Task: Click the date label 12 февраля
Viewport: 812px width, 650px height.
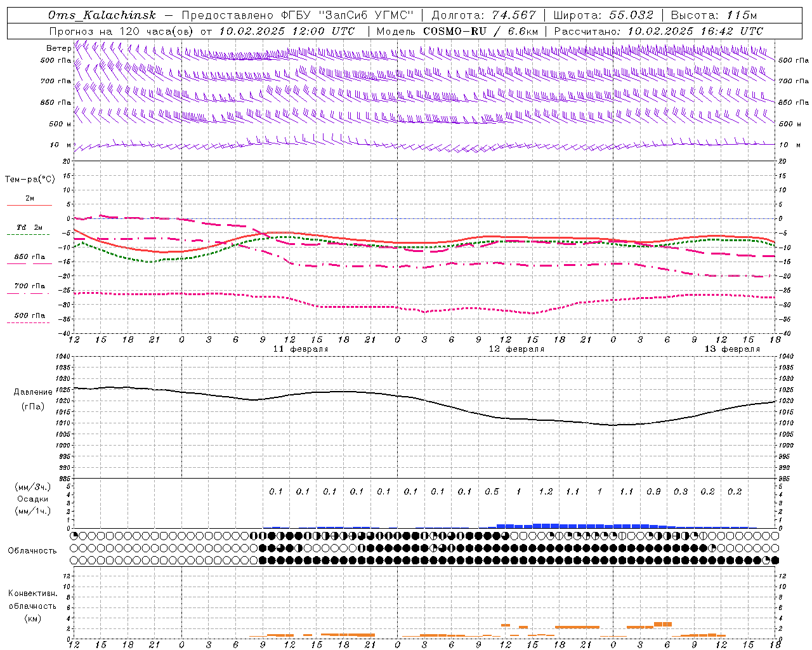Action: [516, 349]
